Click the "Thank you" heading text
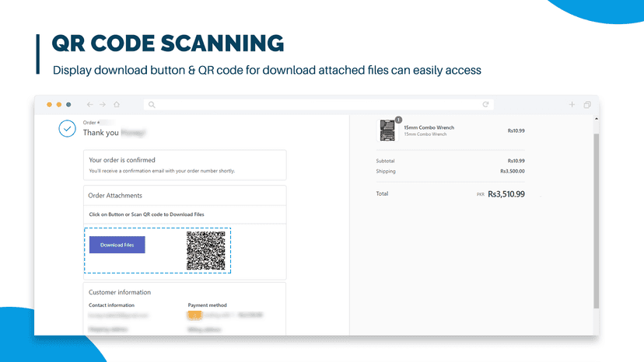This screenshot has height=362, width=644. pyautogui.click(x=100, y=133)
